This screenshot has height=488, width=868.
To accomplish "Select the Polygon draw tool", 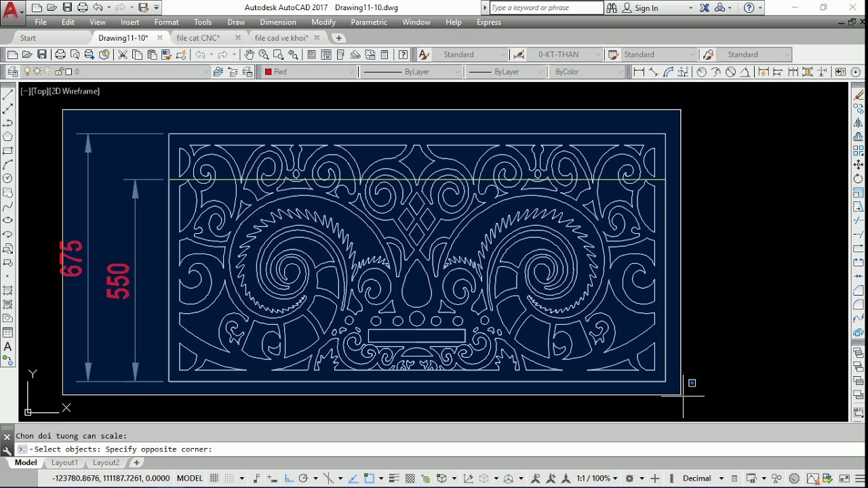I will tap(8, 137).
